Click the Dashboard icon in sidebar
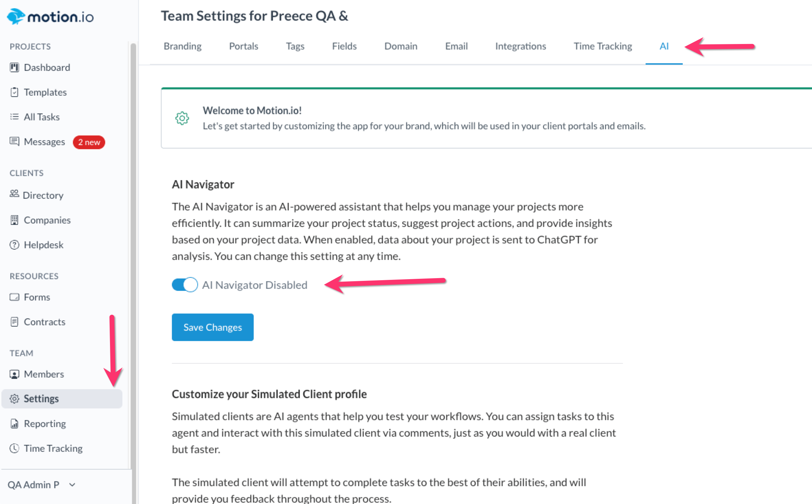This screenshot has height=504, width=812. [14, 67]
